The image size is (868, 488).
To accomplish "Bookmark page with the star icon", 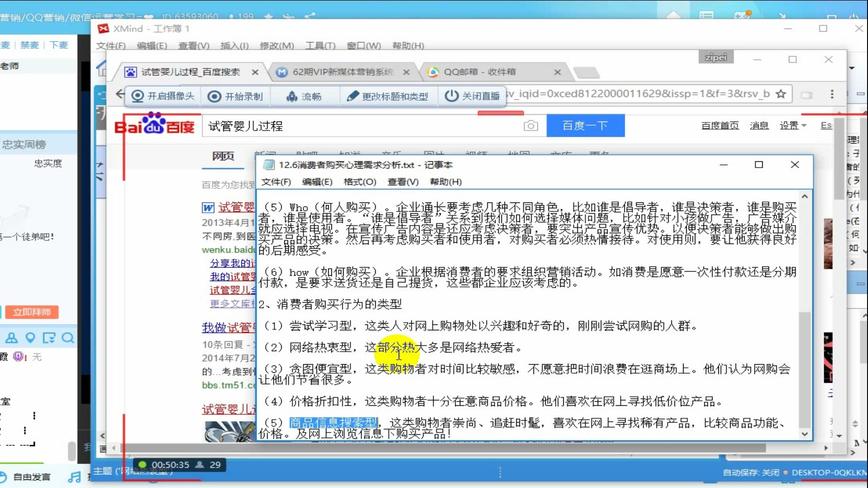I will point(781,94).
